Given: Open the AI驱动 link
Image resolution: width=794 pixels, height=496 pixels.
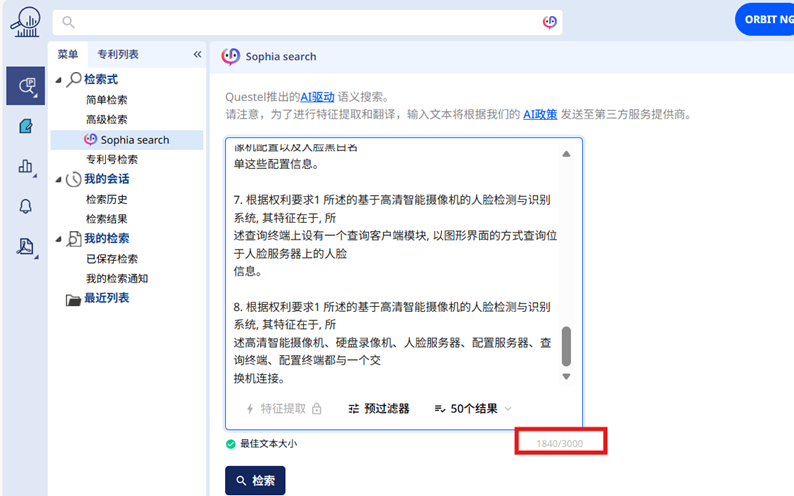Looking at the screenshot, I should coord(317,97).
